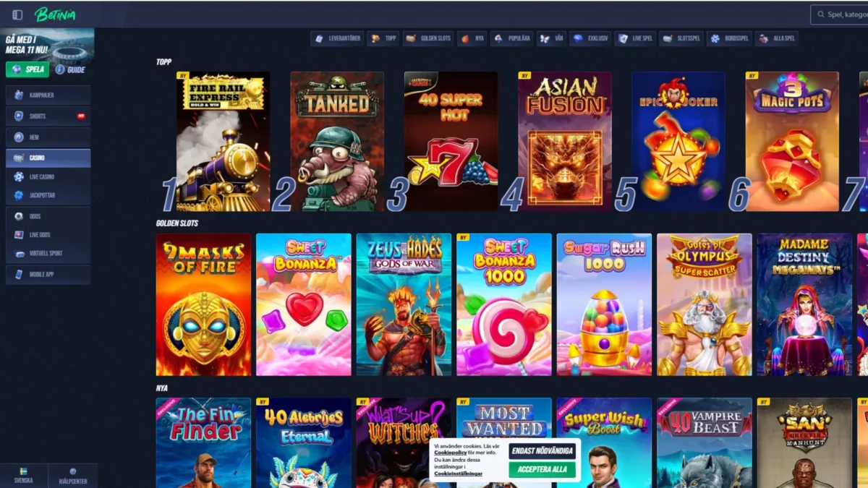
Task: Open the 40 Super Hot game
Action: (x=451, y=141)
